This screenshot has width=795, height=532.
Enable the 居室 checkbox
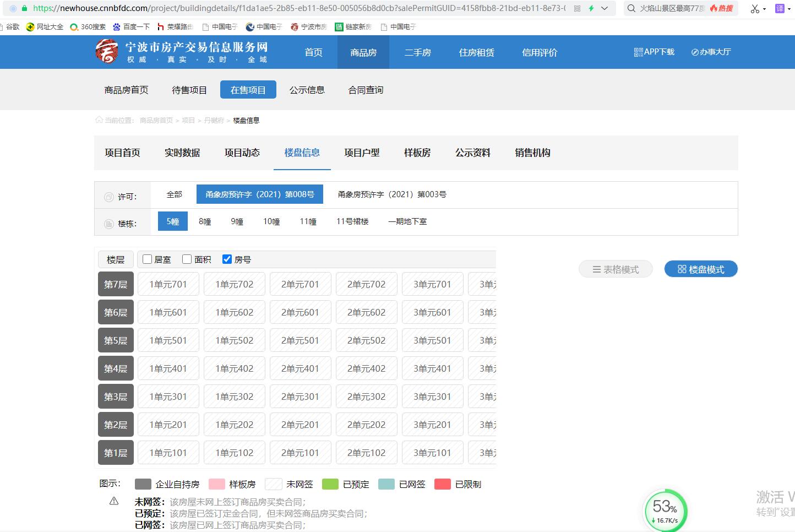point(148,259)
